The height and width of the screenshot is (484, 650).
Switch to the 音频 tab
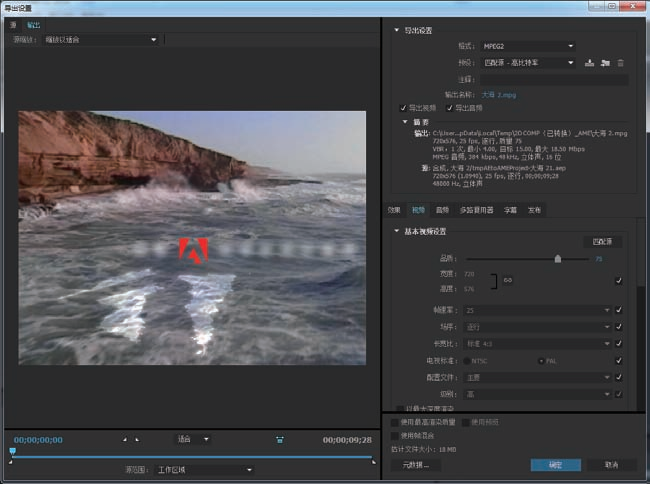442,210
